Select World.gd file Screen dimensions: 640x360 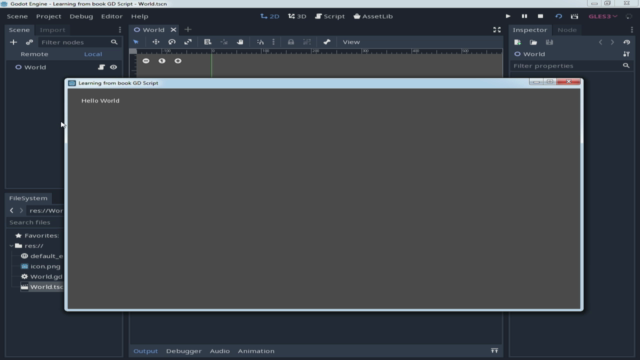point(46,276)
